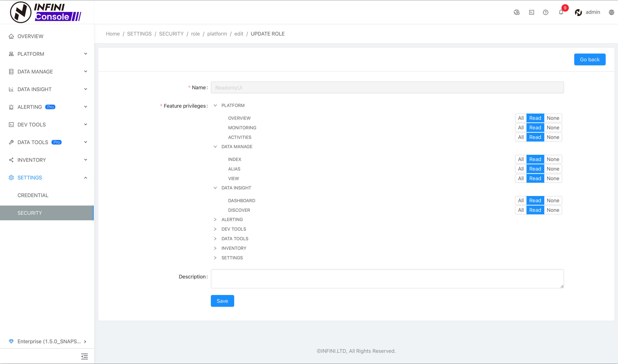
Task: Click the Data Manage sidebar icon
Action: 11,72
